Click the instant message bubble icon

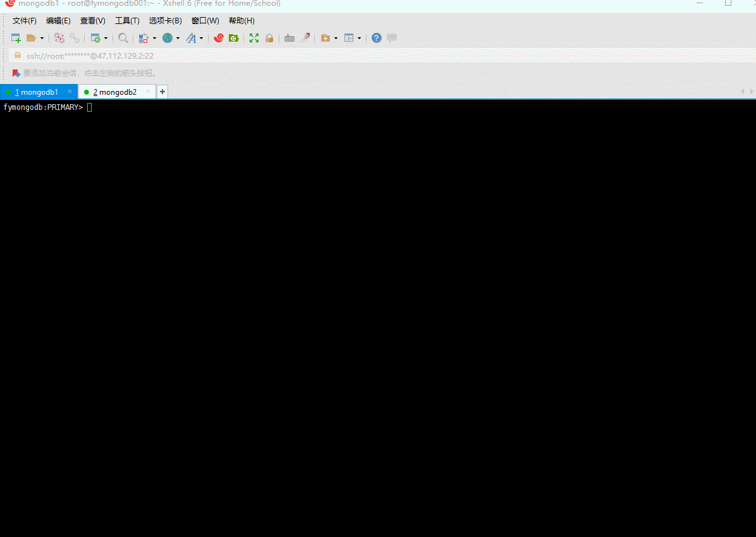(391, 38)
